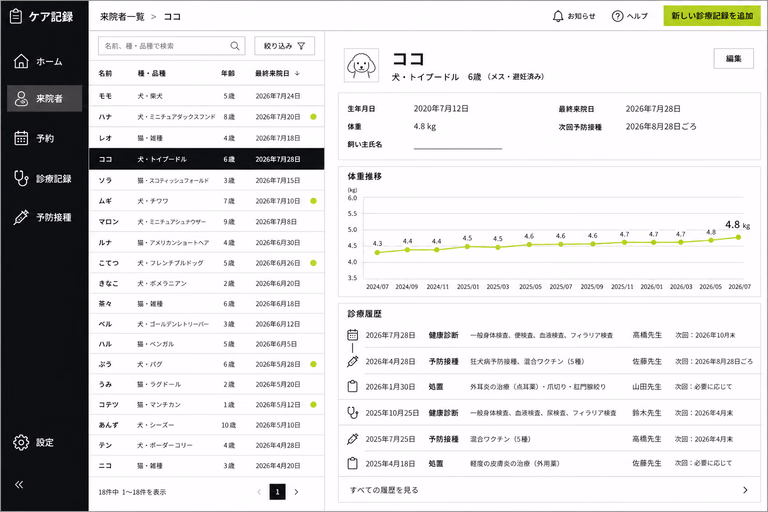Click the 4.8 kg latest chart data point
This screenshot has height=512, width=768.
point(738,237)
